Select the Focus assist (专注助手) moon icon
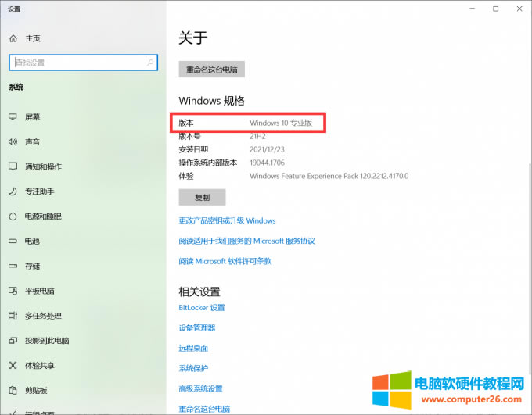The height and width of the screenshot is (415, 532). coord(13,191)
